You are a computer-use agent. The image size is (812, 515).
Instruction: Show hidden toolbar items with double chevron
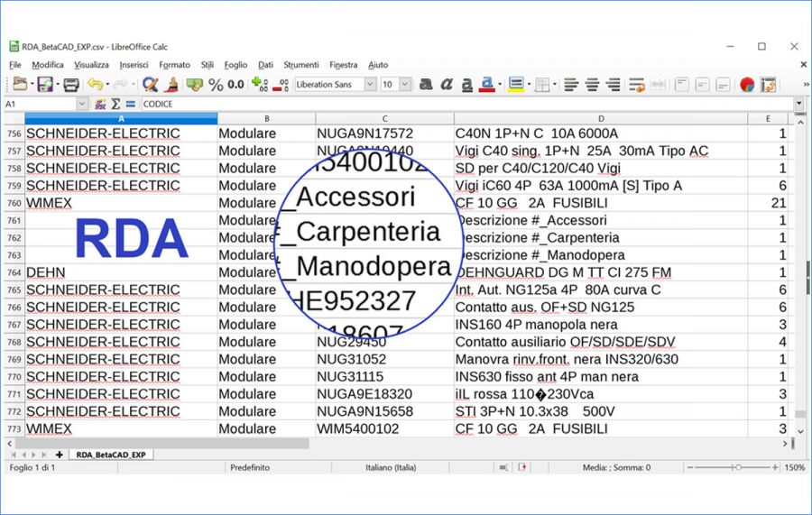tap(806, 85)
